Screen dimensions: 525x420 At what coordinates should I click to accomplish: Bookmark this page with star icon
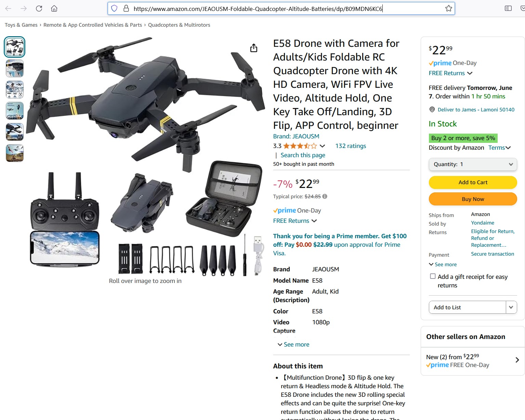(x=449, y=9)
